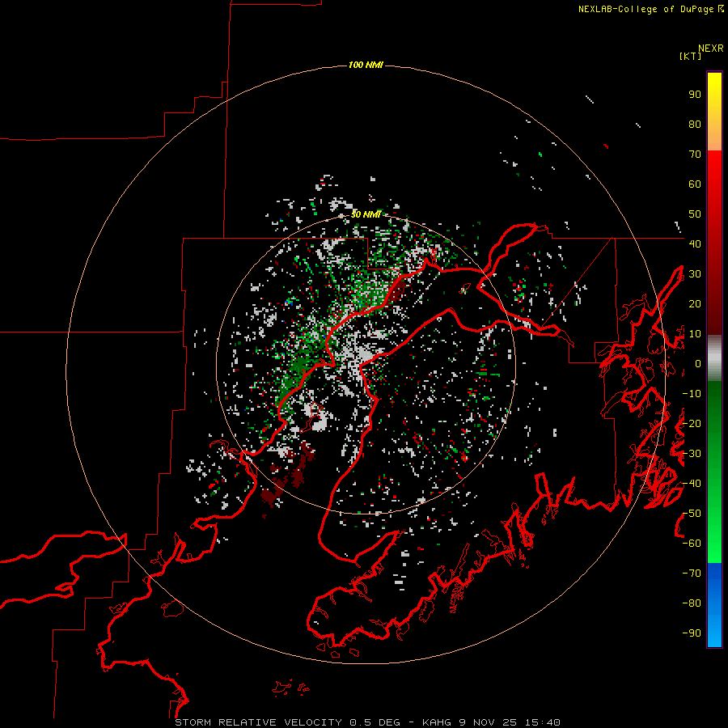Click the -10 value on the velocity scale
Image resolution: width=728 pixels, height=728 pixels.
(x=692, y=394)
